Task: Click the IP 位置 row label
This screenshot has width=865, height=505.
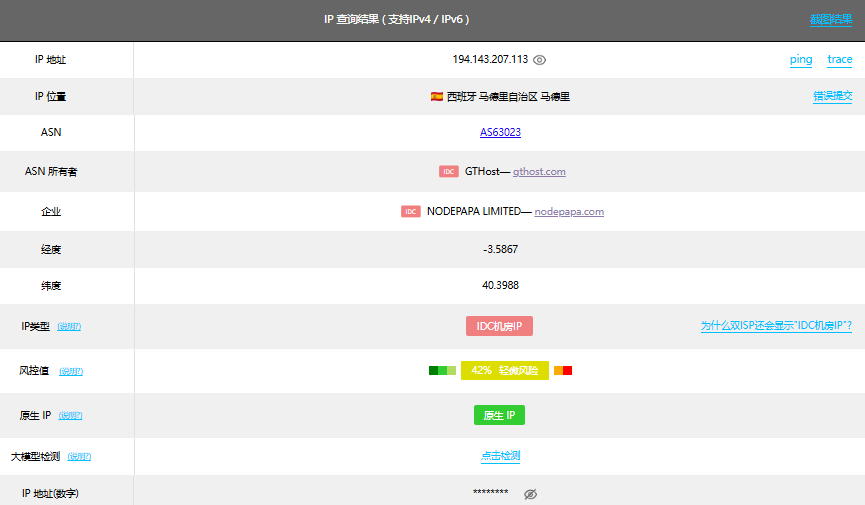Action: (50, 97)
